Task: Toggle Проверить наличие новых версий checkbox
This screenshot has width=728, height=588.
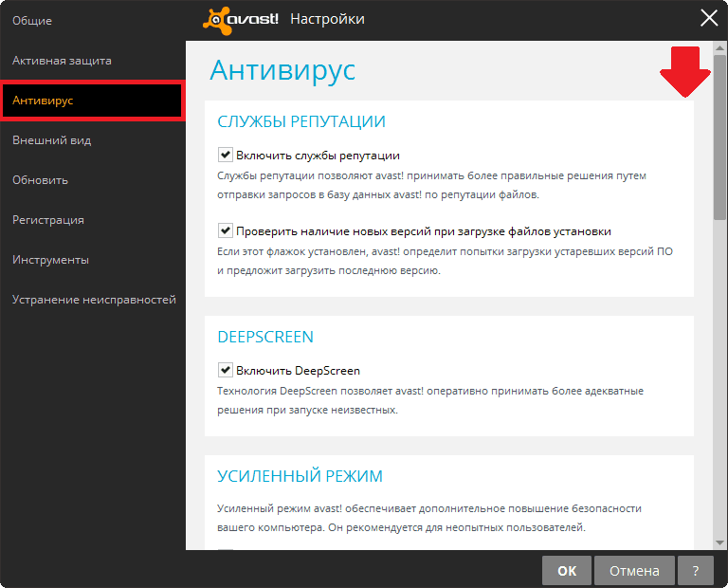Action: (x=226, y=230)
